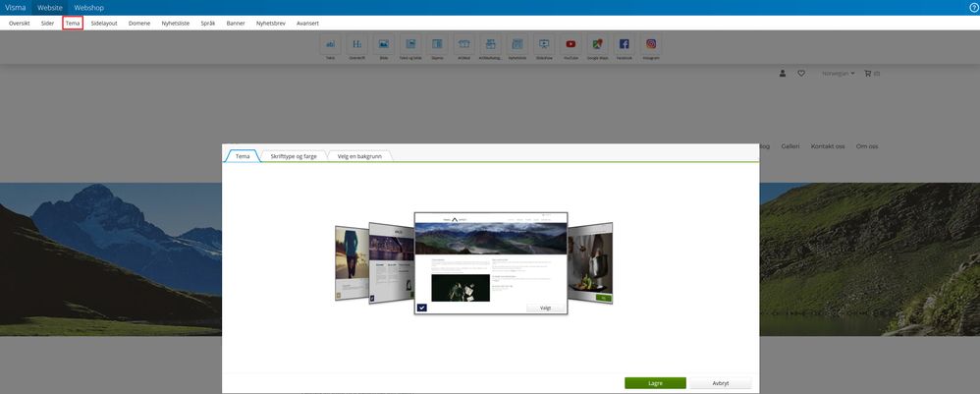Save theme with the Lagre button

pos(655,383)
